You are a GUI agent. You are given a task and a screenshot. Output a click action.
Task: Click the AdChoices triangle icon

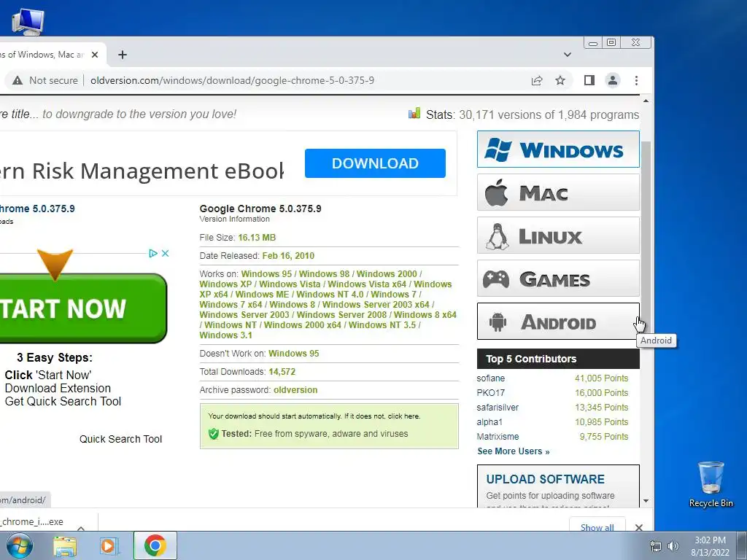(153, 253)
